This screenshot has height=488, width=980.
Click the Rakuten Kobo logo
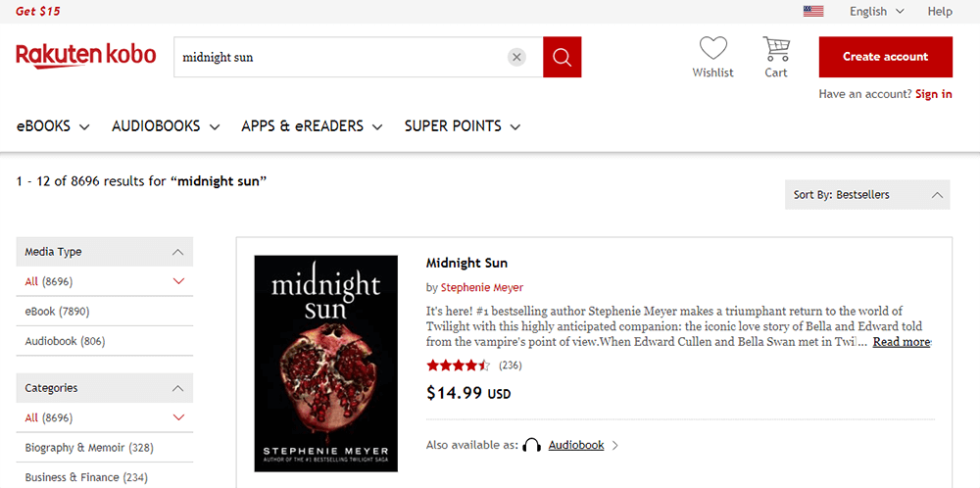86,56
